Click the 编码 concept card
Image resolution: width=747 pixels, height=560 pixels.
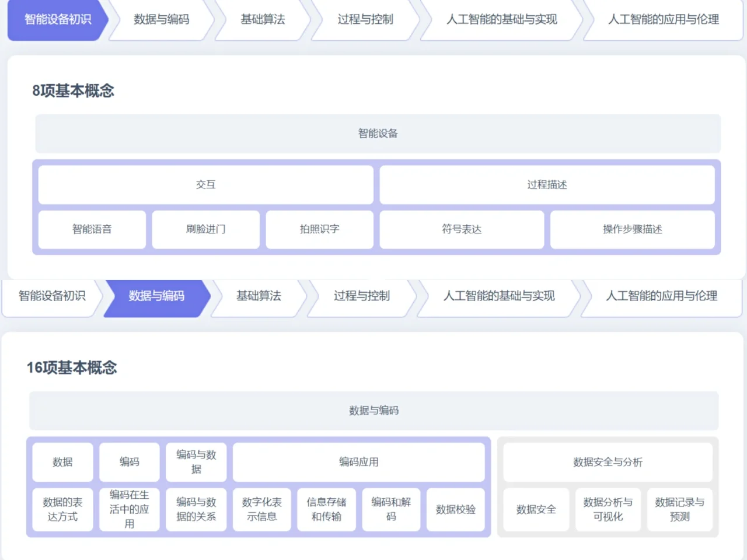pyautogui.click(x=130, y=462)
